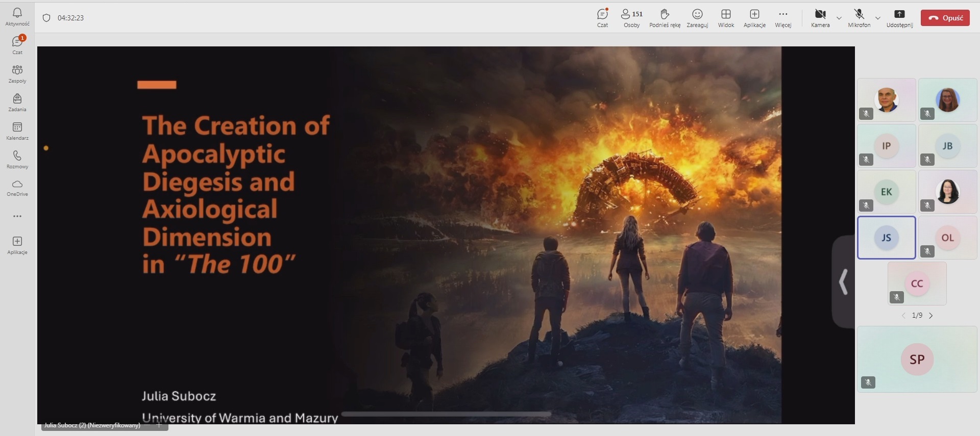Image resolution: width=980 pixels, height=436 pixels.
Task: Go to previous participants page arrow
Action: [x=903, y=316]
